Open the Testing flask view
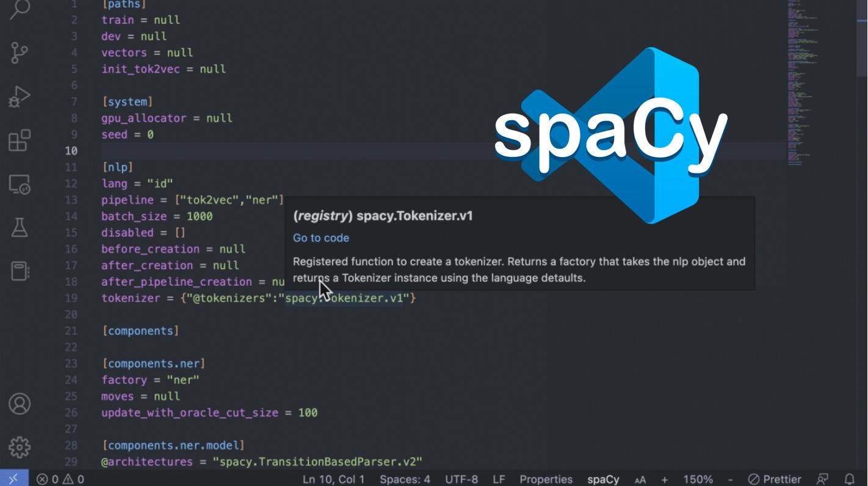The image size is (868, 486). (20, 228)
